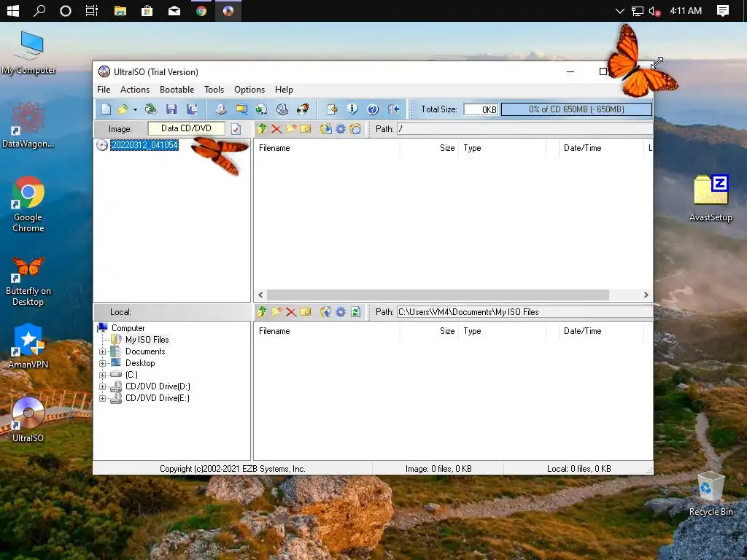The height and width of the screenshot is (560, 747).
Task: Open the notification center in the taskbar
Action: [723, 10]
